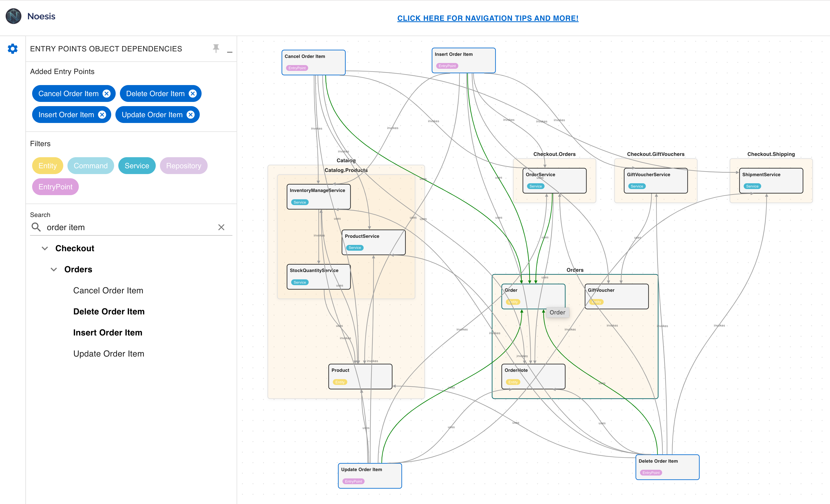Remove Cancel Order Item entry point chip
Screen dimensions: 830x504
click(x=106, y=93)
